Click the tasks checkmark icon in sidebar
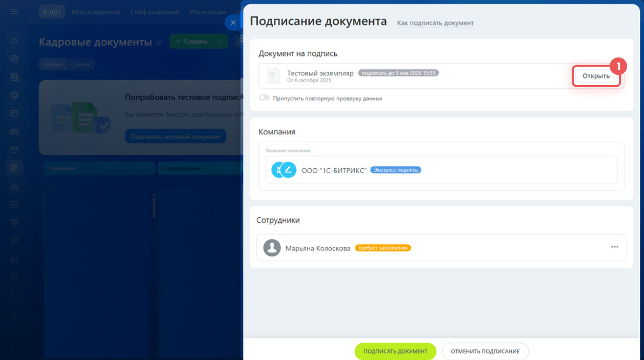 [x=15, y=204]
